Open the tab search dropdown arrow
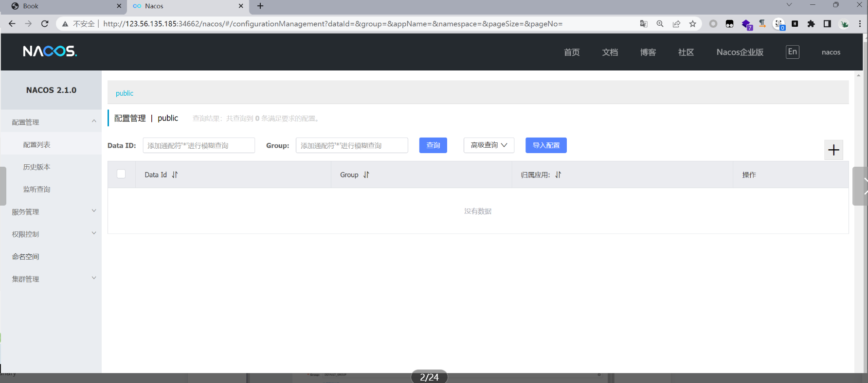The height and width of the screenshot is (383, 868). pyautogui.click(x=789, y=5)
